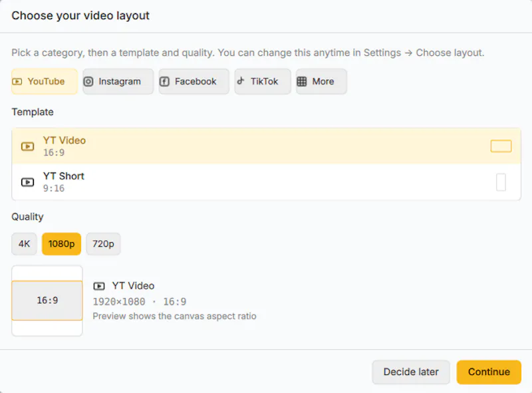Click the Decide later button
532x393 pixels.
coord(411,372)
